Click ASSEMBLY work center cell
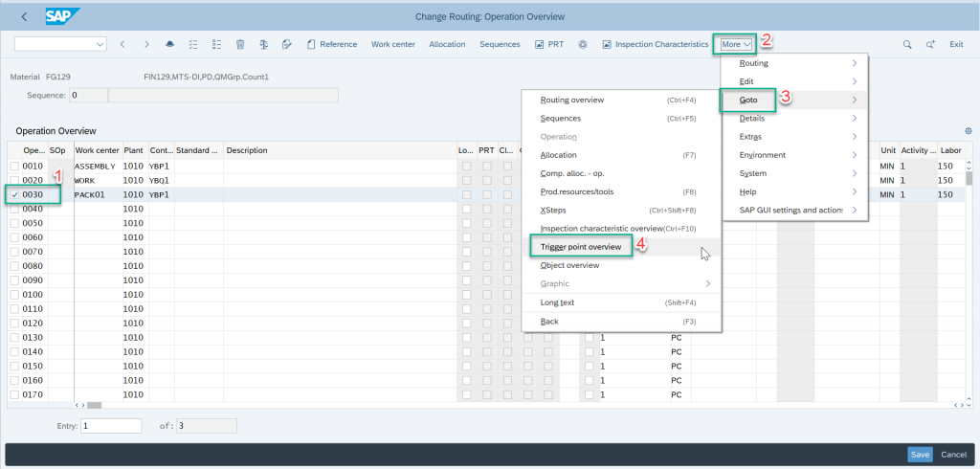The width and height of the screenshot is (980, 469). [99, 167]
